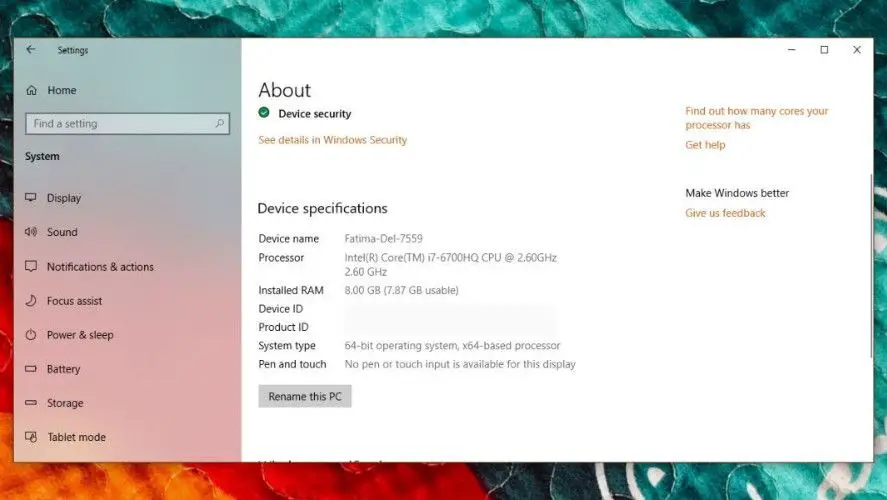Click the Get help link
This screenshot has width=887, height=500.
tap(705, 145)
